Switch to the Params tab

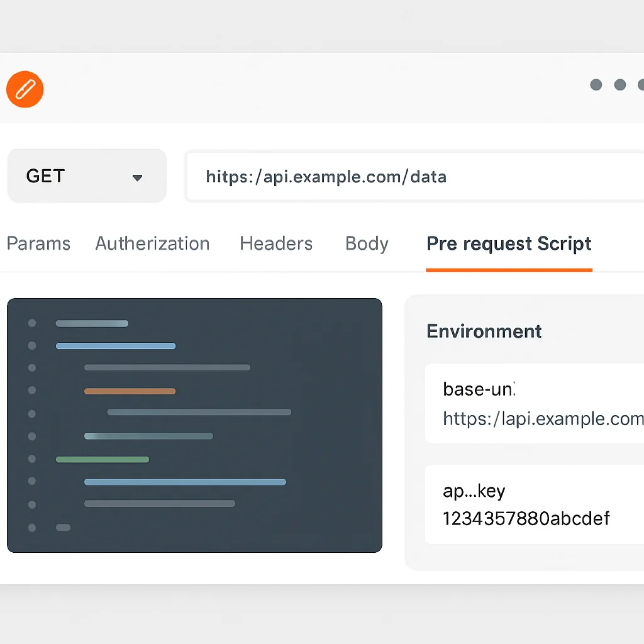tap(38, 243)
